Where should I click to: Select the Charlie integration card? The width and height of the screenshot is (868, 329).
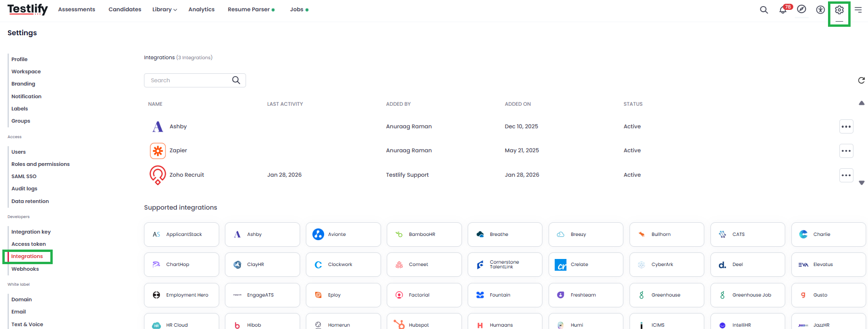829,235
